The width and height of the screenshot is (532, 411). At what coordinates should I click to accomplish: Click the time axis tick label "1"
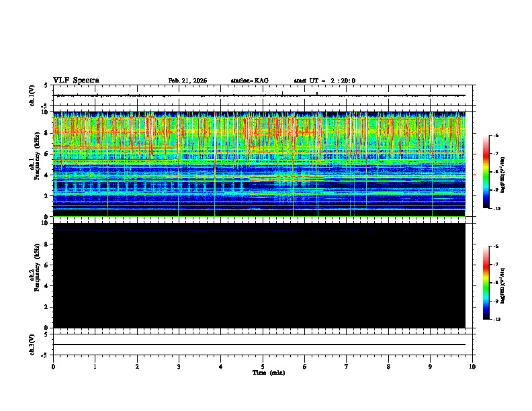tap(95, 367)
